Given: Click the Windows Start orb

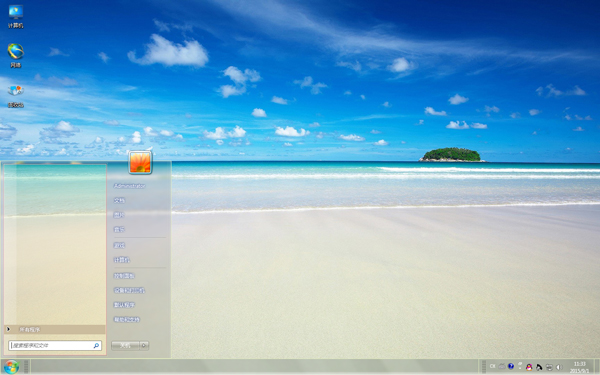Looking at the screenshot, I should point(11,367).
